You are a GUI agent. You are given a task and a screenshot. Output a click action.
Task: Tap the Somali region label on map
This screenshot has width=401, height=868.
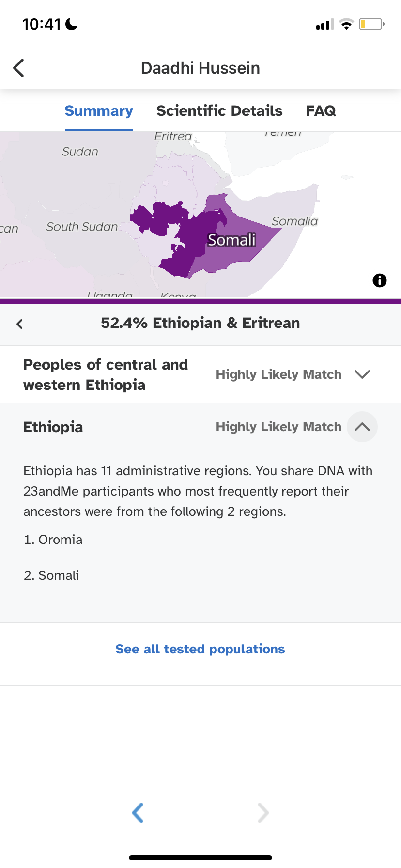(231, 240)
